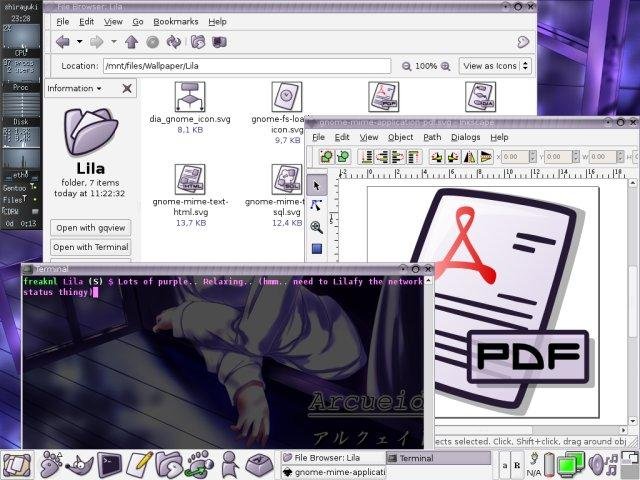The image size is (640, 480).
Task: Select the gnome-mime-text-html.svg file
Action: click(x=190, y=195)
